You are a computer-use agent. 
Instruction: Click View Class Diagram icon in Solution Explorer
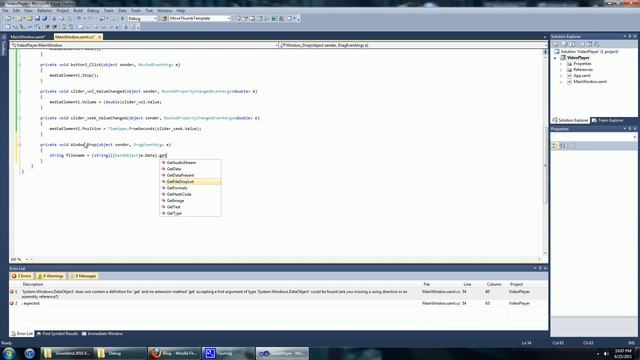tap(597, 44)
